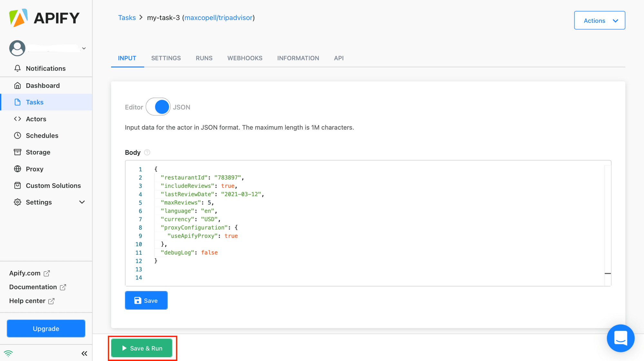Screen dimensions: 644x361
Task: Open Custom Solutions
Action: [x=53, y=185]
